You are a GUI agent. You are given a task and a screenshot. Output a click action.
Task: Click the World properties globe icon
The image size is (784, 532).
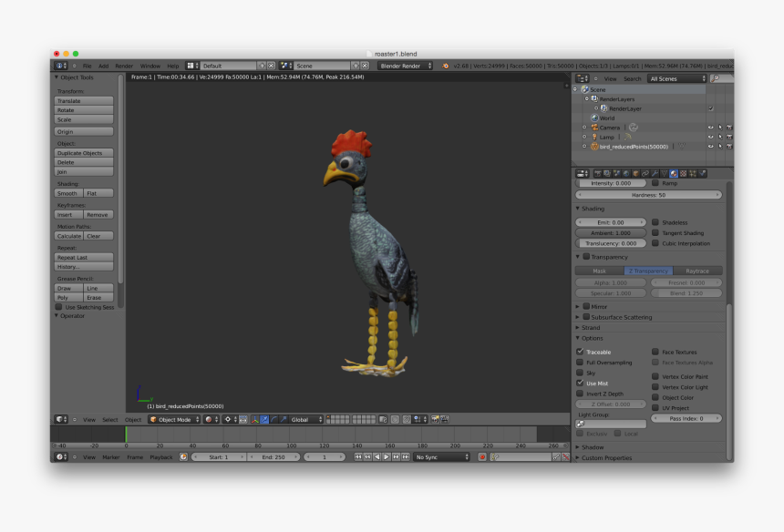pos(625,172)
